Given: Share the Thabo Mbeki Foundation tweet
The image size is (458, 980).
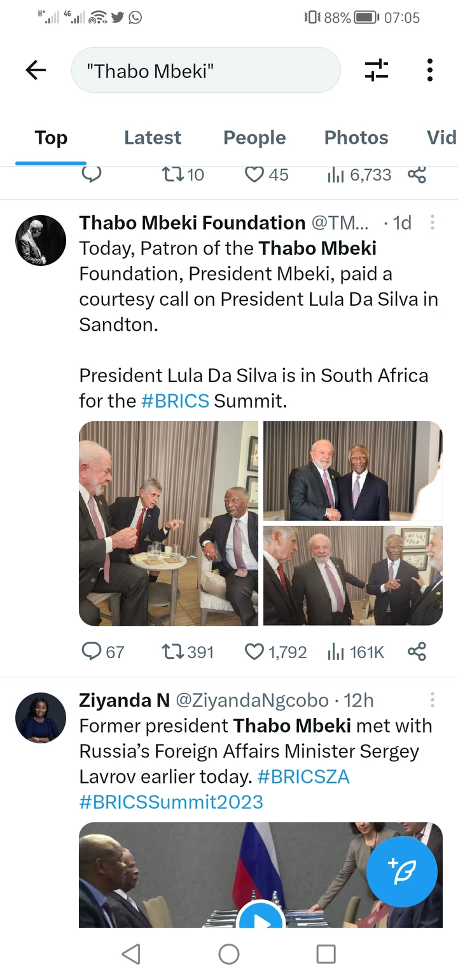Looking at the screenshot, I should click(417, 651).
